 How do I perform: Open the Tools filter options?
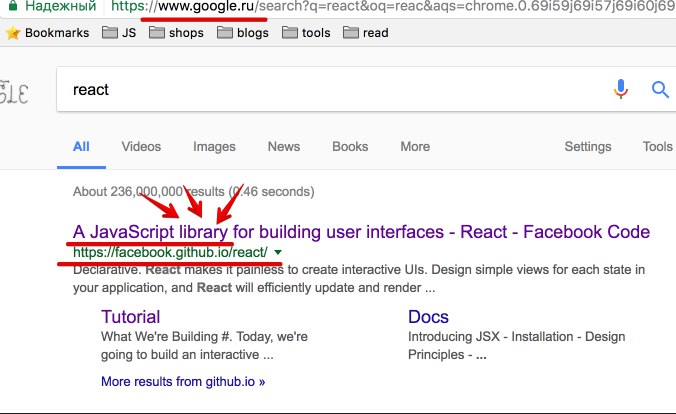tap(657, 147)
